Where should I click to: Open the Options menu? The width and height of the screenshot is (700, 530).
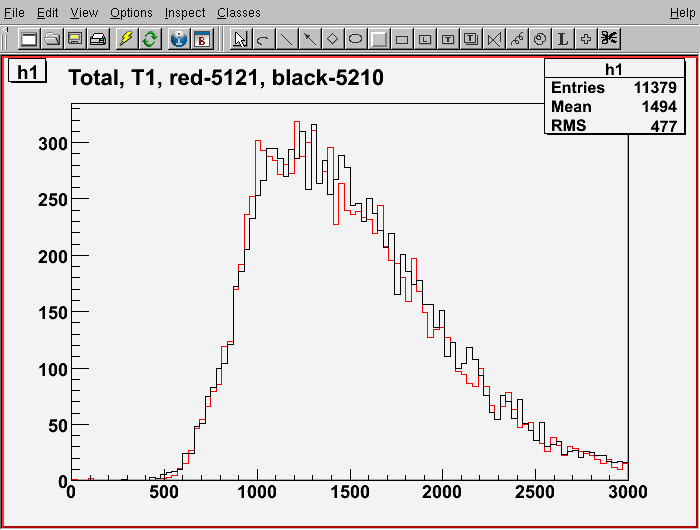tap(131, 13)
